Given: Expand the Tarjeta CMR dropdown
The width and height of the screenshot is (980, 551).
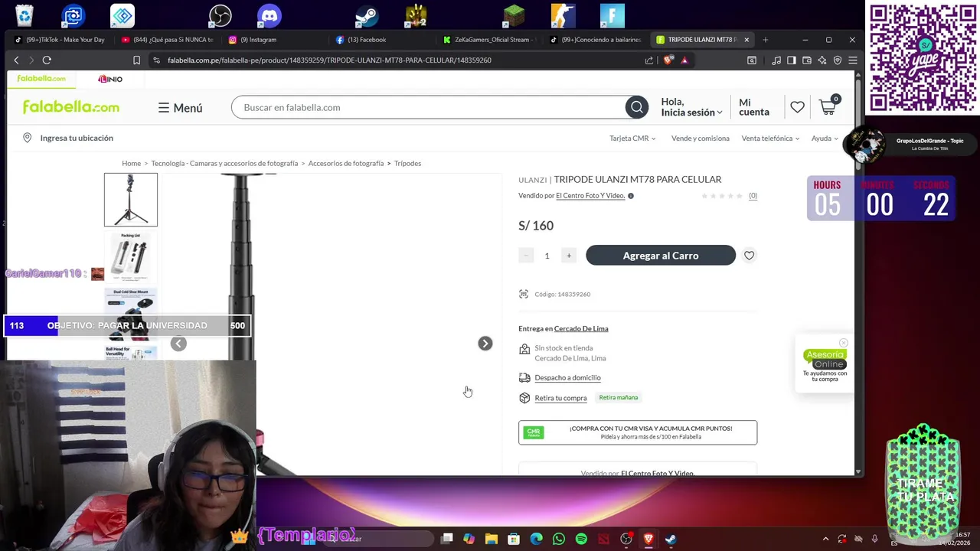Looking at the screenshot, I should [x=632, y=139].
